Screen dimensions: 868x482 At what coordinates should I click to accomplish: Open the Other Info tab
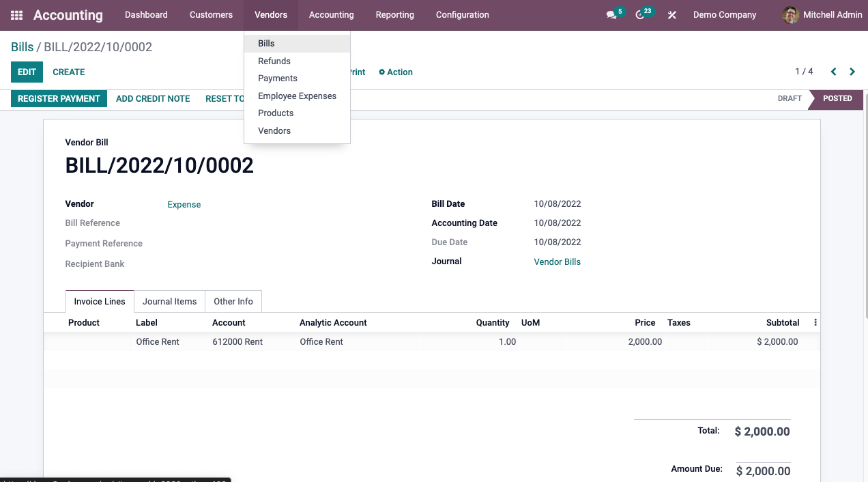[233, 302]
